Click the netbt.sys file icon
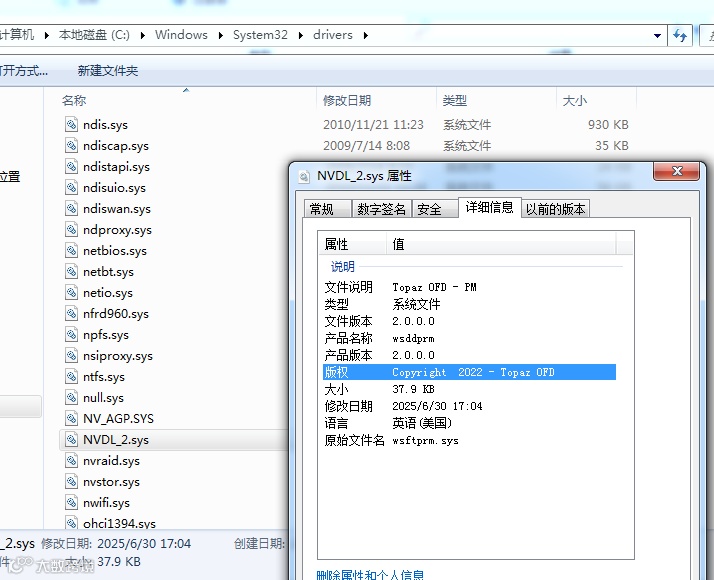 click(71, 271)
